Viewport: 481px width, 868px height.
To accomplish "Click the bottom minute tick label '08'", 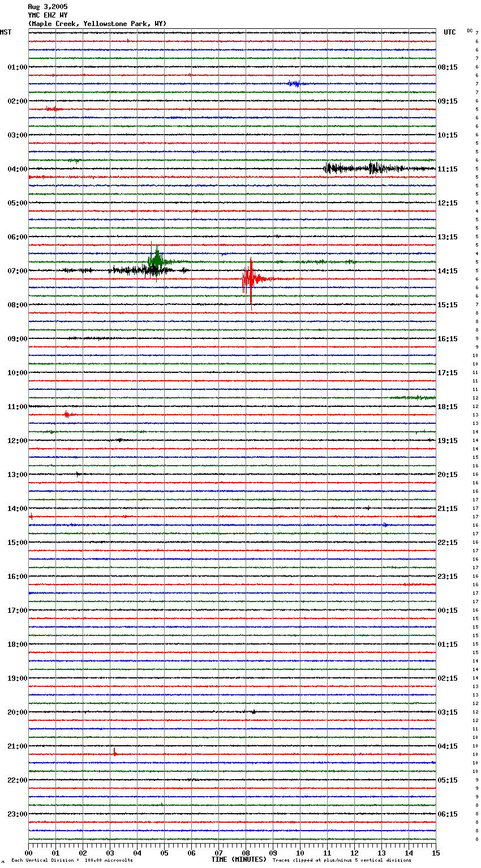I will [246, 853].
